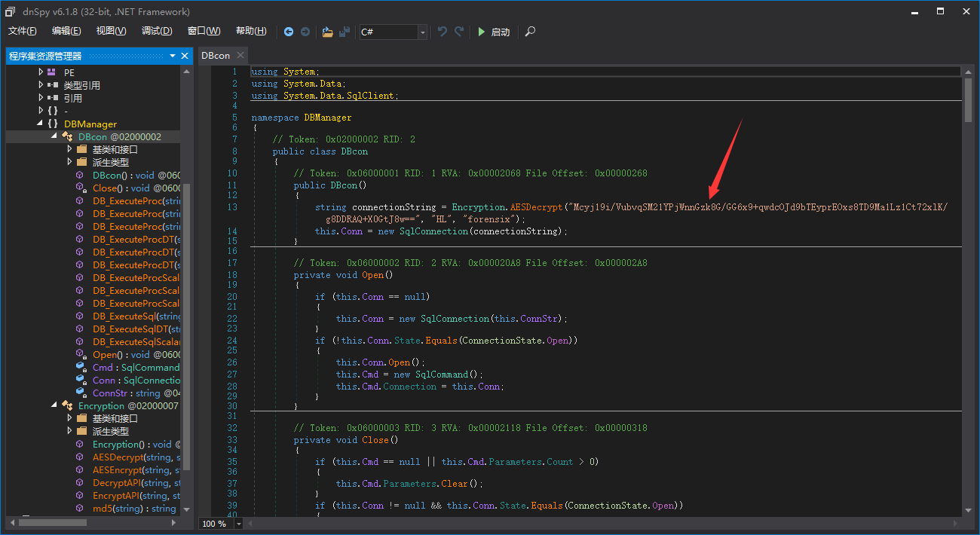Open the C# language dropdown
Viewport: 980px width, 535px height.
[422, 32]
